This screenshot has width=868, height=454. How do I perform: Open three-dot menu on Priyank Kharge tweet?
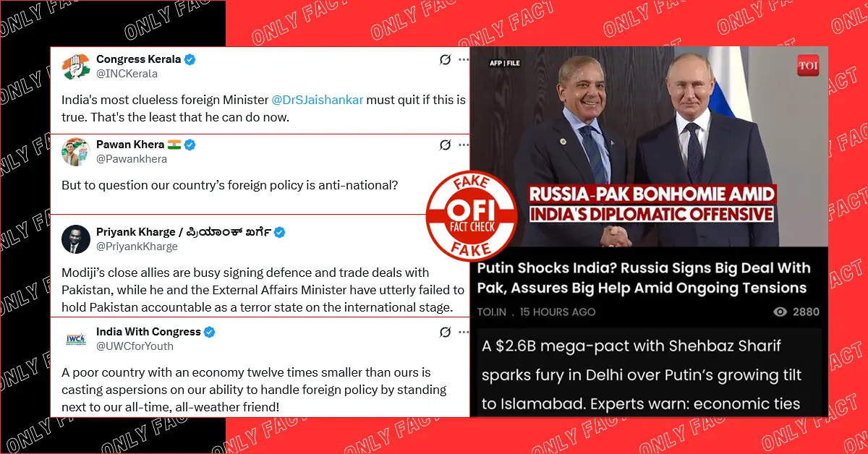click(x=463, y=232)
